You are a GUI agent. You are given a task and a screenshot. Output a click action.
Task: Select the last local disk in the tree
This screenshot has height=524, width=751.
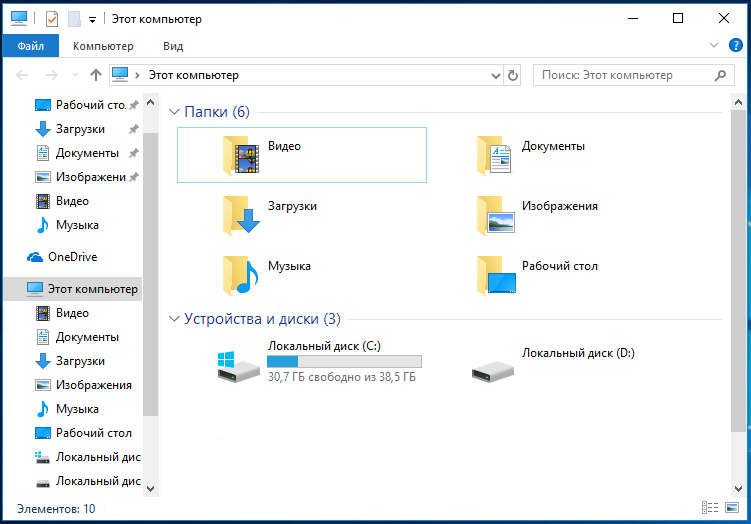click(88, 480)
